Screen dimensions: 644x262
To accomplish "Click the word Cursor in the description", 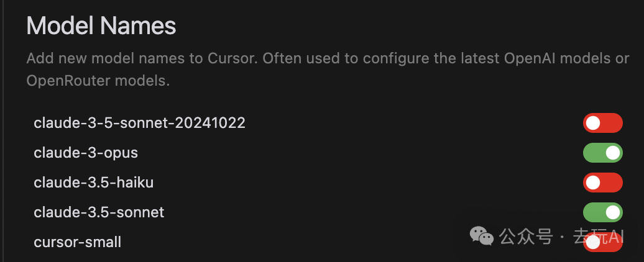I will point(232,58).
